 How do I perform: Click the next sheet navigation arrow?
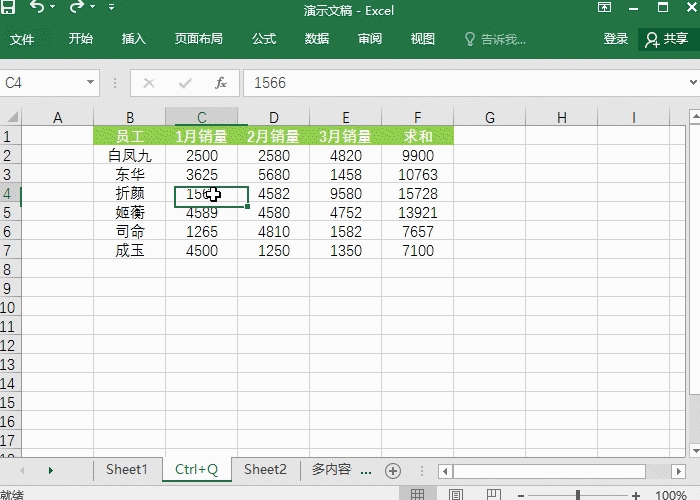[50, 470]
